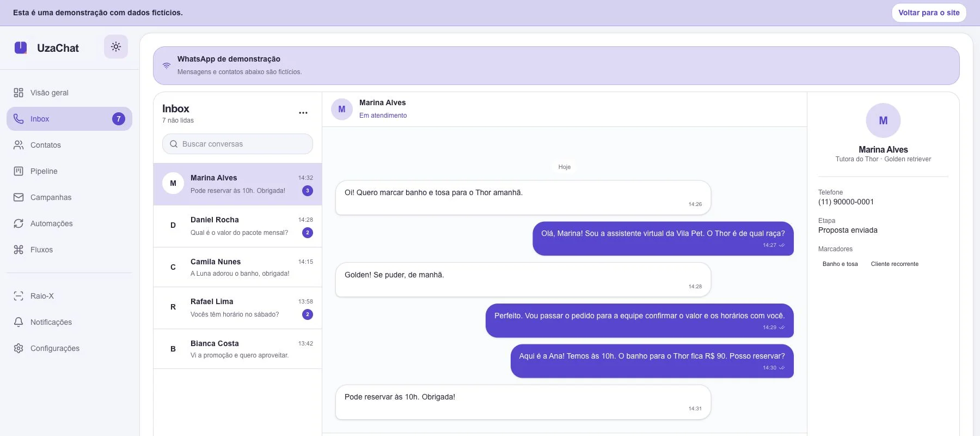Click the UzaChat logo icon
This screenshot has height=436, width=980.
[21, 47]
